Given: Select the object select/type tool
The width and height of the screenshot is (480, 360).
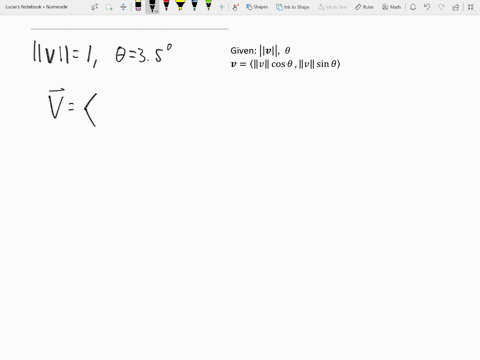Looking at the screenshot, I should coord(95,7).
